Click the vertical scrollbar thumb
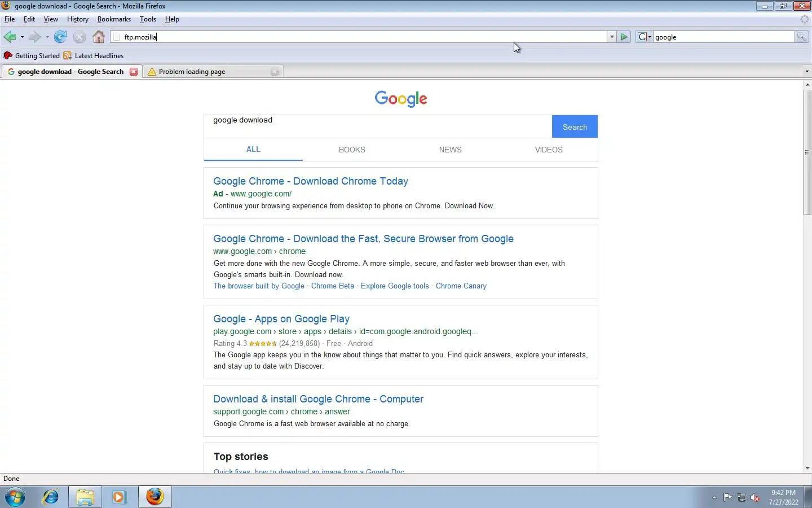The image size is (812, 508). [x=807, y=152]
